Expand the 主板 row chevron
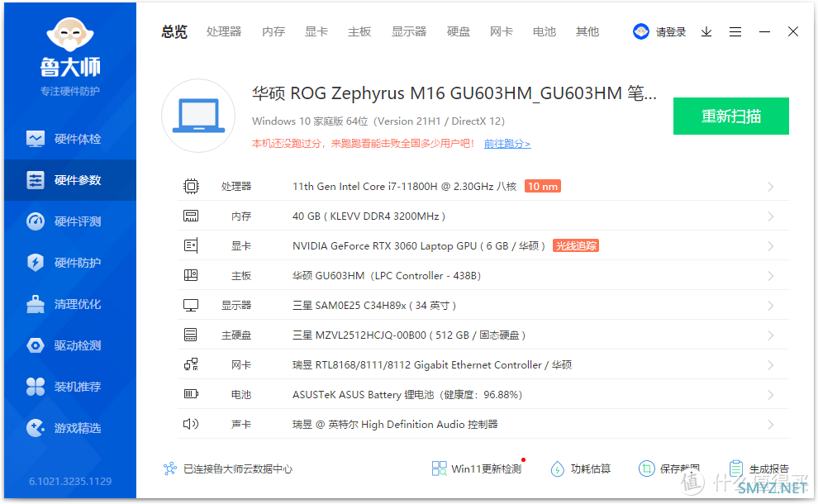Image resolution: width=818 pixels, height=504 pixels. 771,276
